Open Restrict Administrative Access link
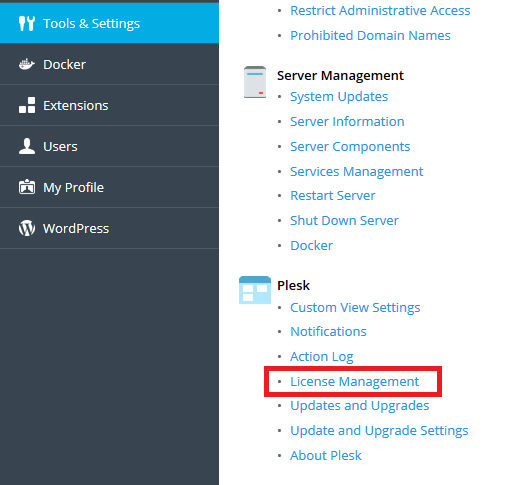Image resolution: width=512 pixels, height=485 pixels. tap(380, 11)
